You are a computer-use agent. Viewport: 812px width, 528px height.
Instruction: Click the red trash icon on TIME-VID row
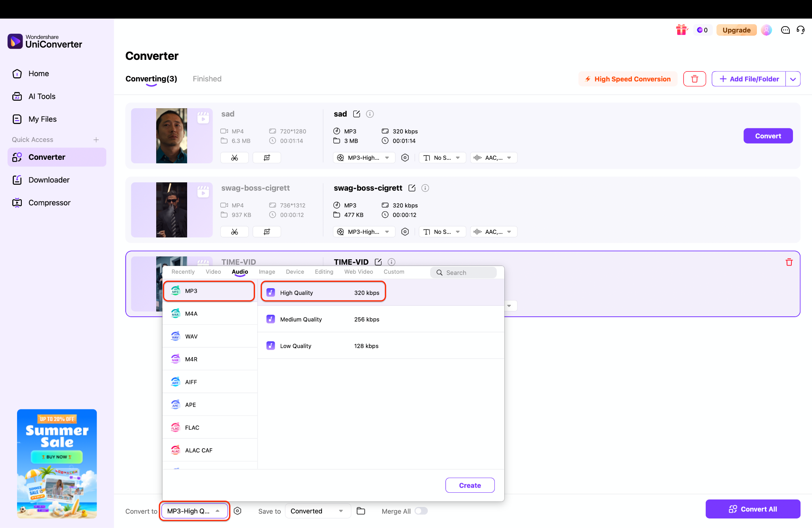click(789, 262)
